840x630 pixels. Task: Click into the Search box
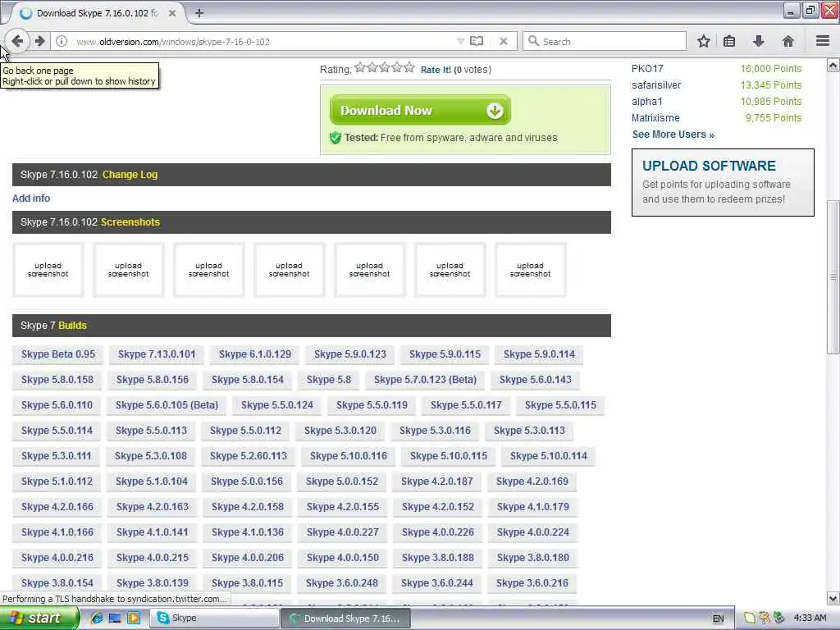click(605, 41)
